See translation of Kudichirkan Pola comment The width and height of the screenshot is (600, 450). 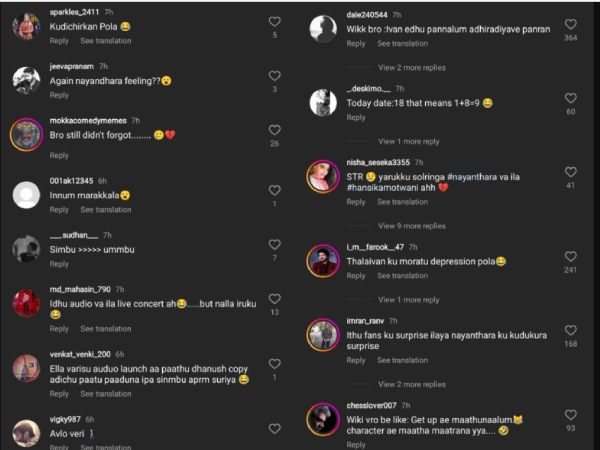click(x=105, y=41)
